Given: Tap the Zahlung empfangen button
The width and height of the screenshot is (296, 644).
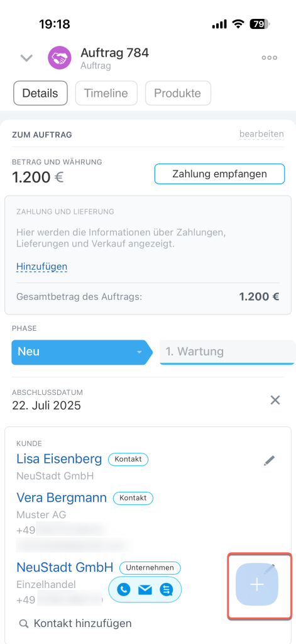Looking at the screenshot, I should pyautogui.click(x=219, y=174).
